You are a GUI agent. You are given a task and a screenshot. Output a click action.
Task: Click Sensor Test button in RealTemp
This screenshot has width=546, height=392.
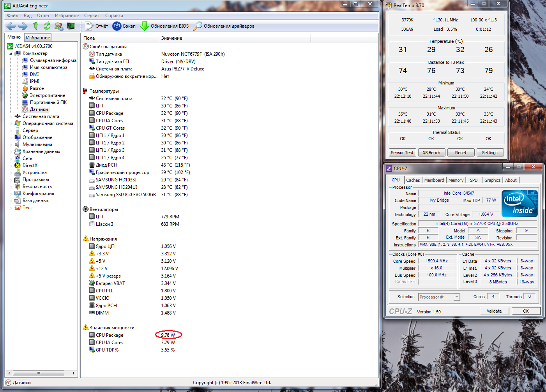pos(402,153)
